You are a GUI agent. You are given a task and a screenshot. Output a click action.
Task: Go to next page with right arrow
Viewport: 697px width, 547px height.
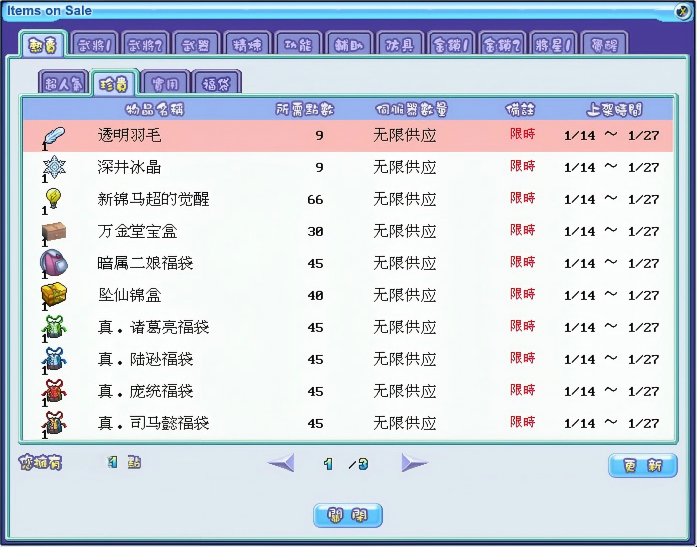click(x=414, y=463)
